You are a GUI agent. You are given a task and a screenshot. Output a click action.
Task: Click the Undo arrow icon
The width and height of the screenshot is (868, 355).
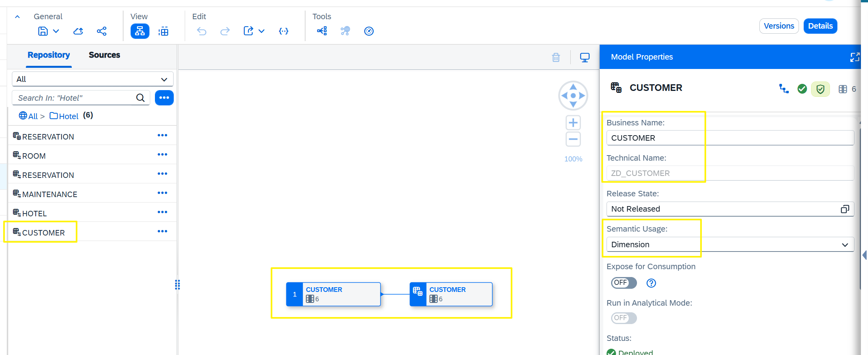point(202,31)
